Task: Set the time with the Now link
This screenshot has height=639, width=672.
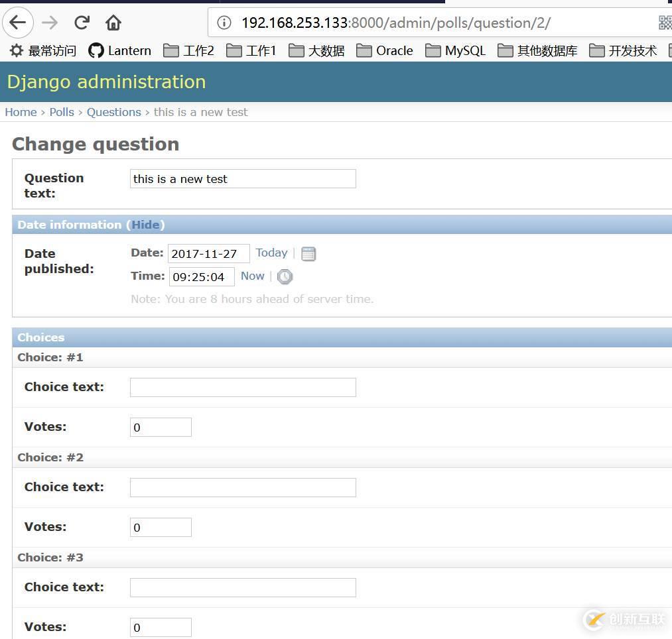Action: [253, 276]
